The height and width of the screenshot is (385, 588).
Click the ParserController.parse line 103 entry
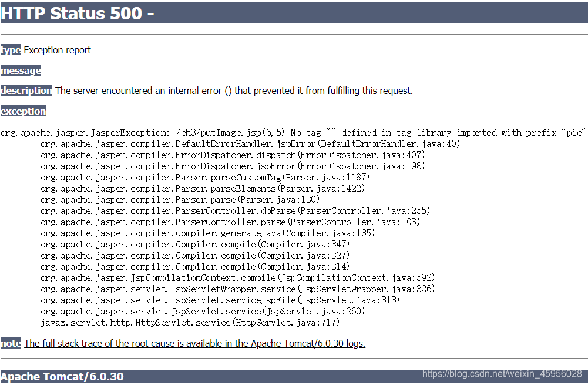(230, 222)
